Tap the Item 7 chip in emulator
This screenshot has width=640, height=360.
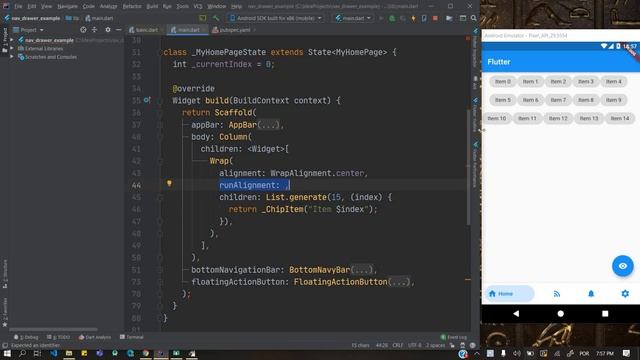(x=558, y=100)
